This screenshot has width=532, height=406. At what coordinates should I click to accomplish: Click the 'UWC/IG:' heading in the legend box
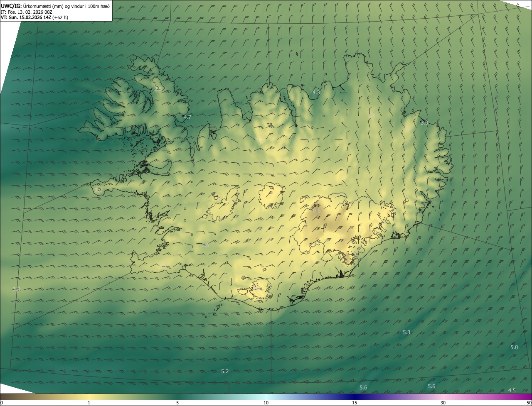(x=12, y=6)
